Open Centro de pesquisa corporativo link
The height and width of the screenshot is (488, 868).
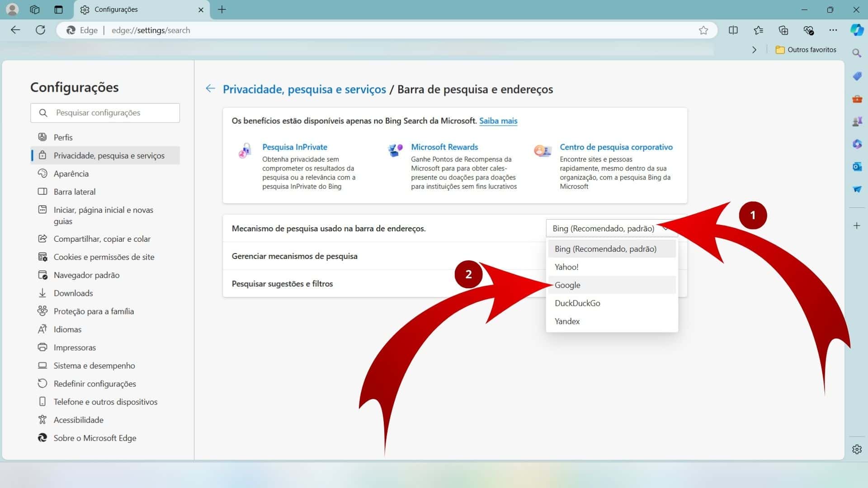click(616, 147)
